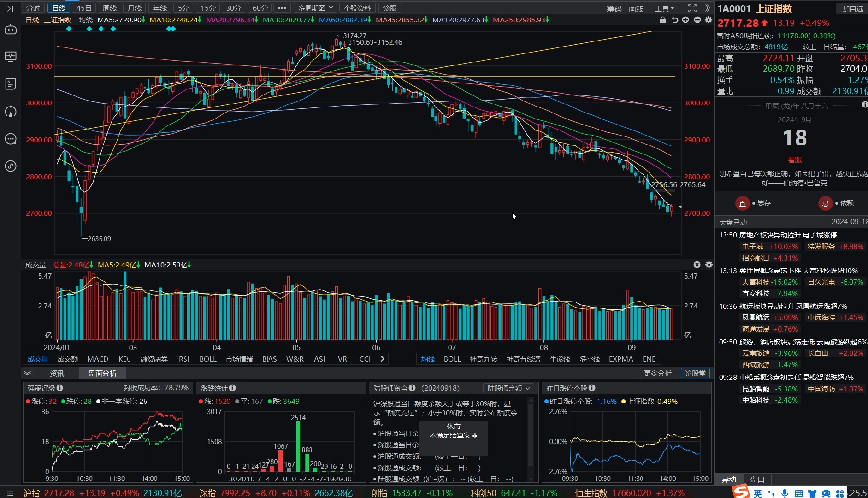Open the info icon next to 陆股通资金
868x498 pixels.
(412, 388)
